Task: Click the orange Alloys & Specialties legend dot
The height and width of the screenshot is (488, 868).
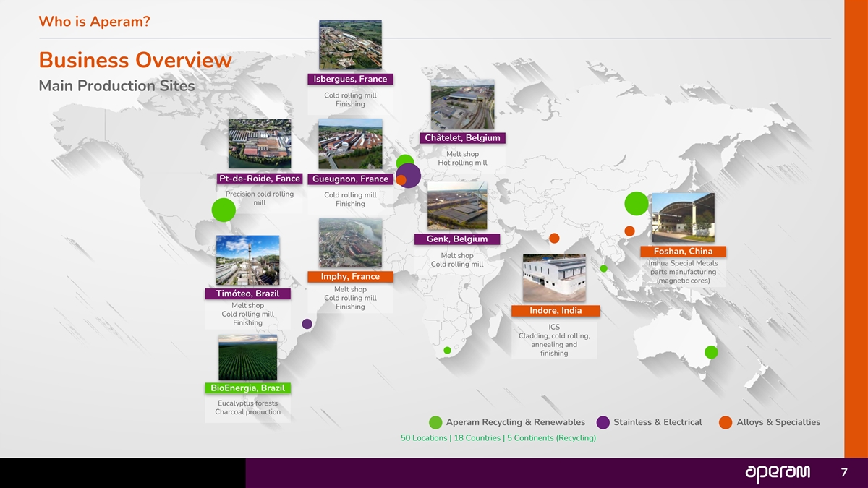Action: [x=726, y=423]
